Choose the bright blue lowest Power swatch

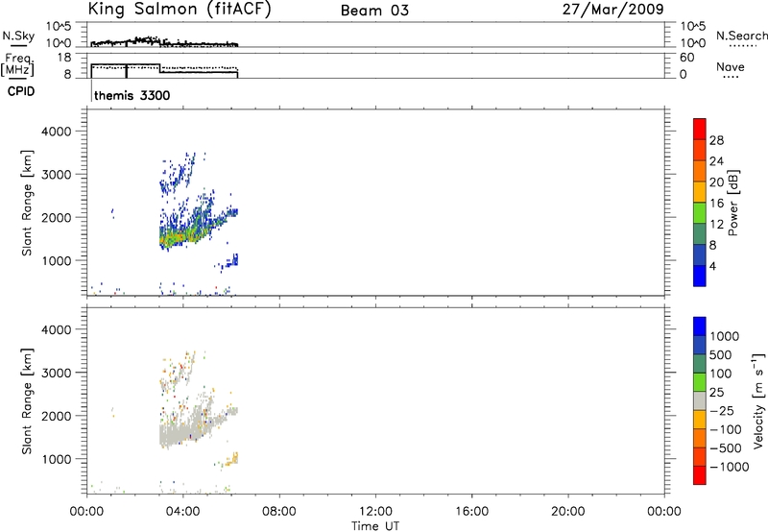700,276
